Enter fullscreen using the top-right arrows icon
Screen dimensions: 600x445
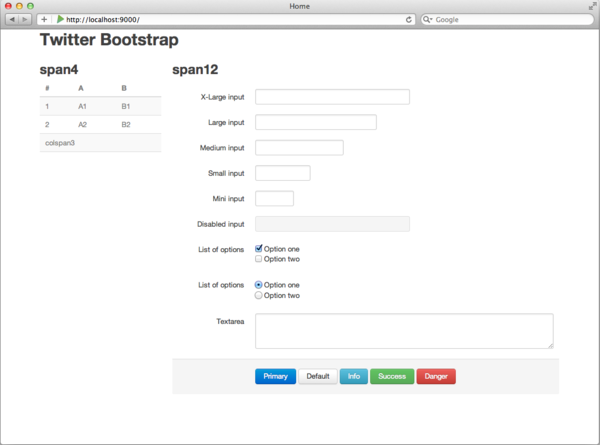click(x=592, y=6)
